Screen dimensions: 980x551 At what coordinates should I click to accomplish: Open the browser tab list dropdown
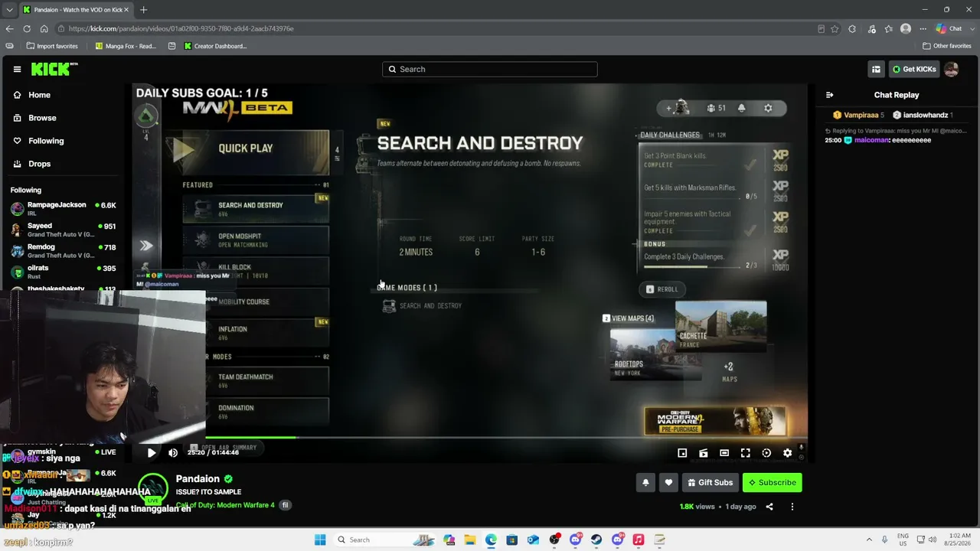click(x=9, y=9)
